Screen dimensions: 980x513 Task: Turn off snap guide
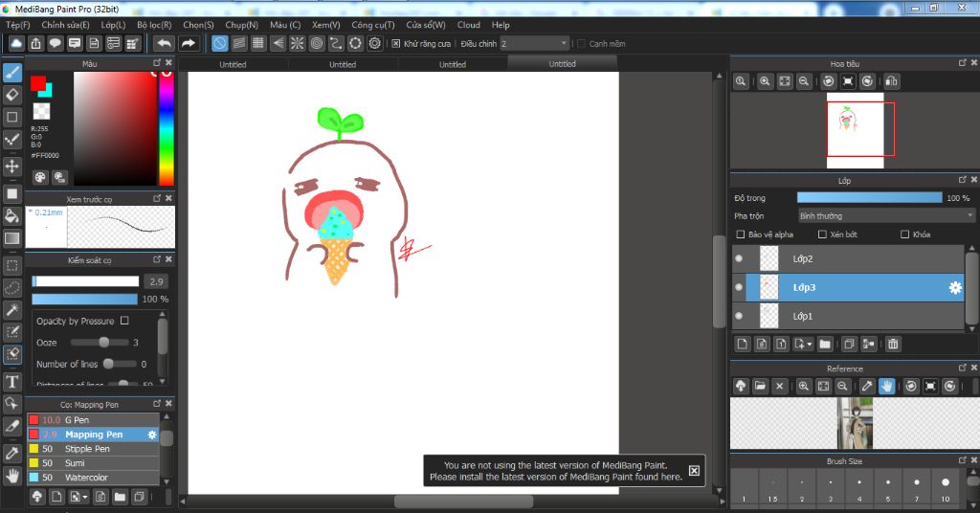(219, 43)
